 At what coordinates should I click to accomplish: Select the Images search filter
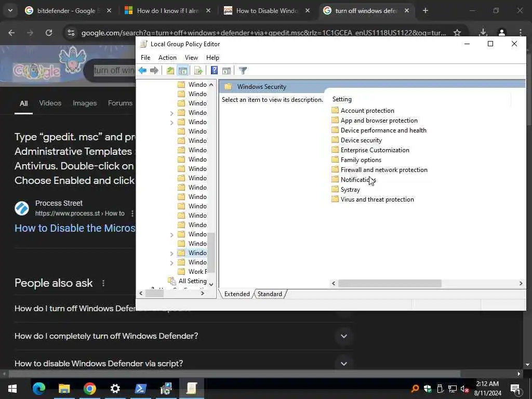click(85, 103)
